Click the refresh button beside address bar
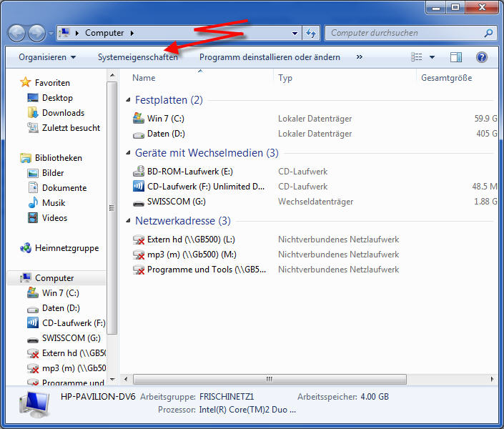This screenshot has width=504, height=429. coord(311,33)
